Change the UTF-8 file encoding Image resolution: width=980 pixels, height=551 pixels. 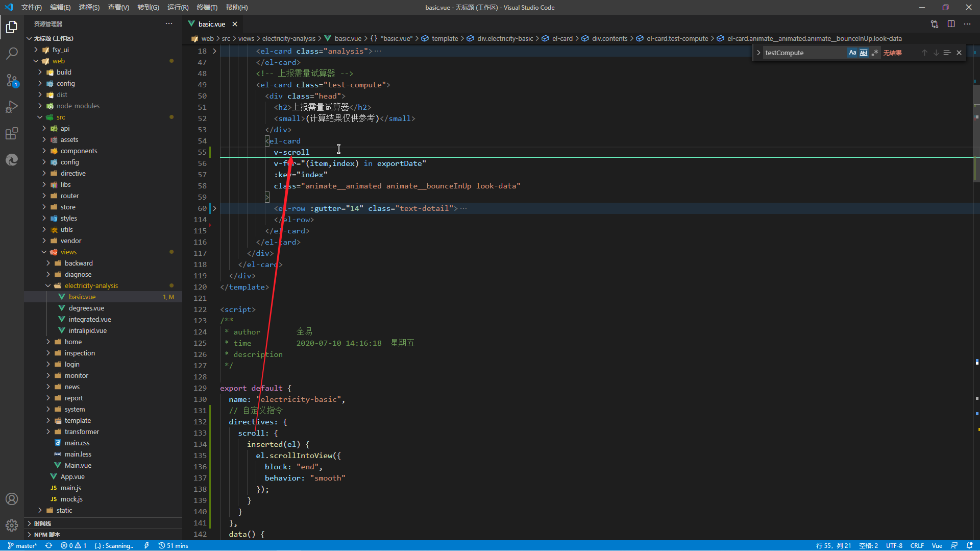click(894, 545)
